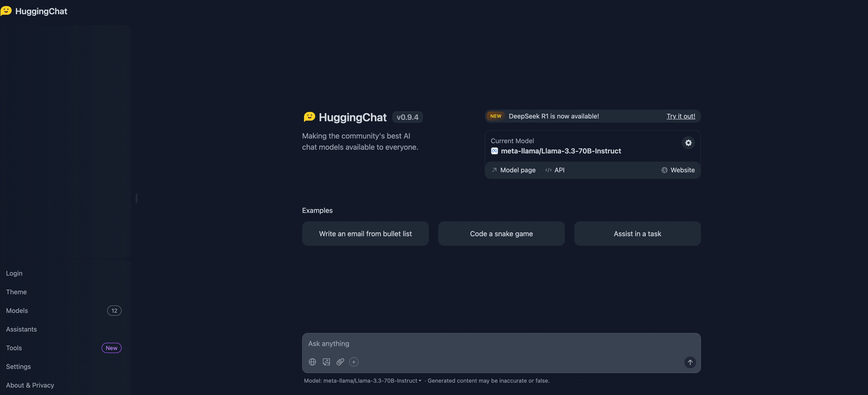The height and width of the screenshot is (395, 868).
Task: Click the sidebar collapse handle
Action: point(137,198)
